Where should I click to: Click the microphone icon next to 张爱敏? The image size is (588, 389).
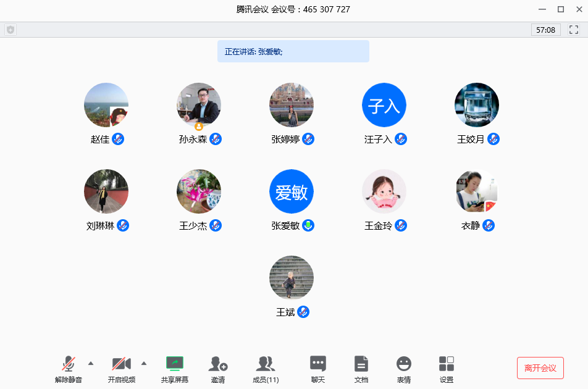click(308, 225)
